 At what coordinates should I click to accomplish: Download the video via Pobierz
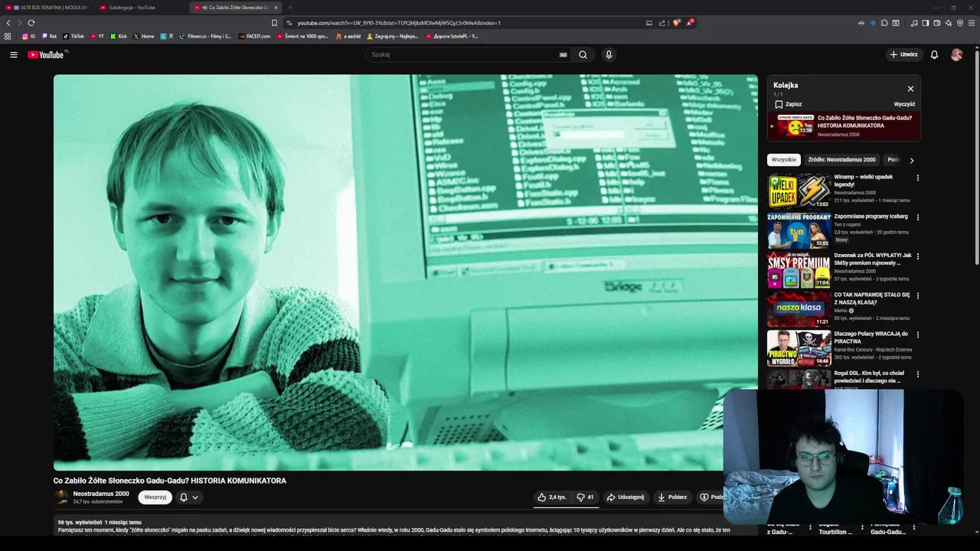[x=672, y=497]
